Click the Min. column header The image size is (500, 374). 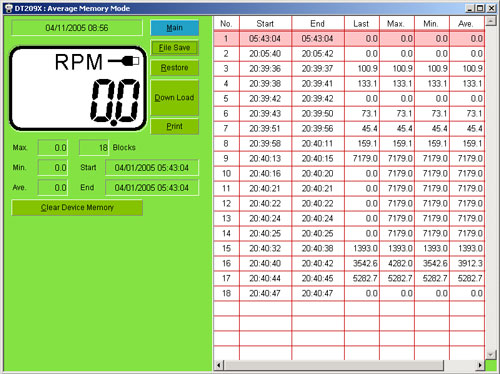coord(432,24)
